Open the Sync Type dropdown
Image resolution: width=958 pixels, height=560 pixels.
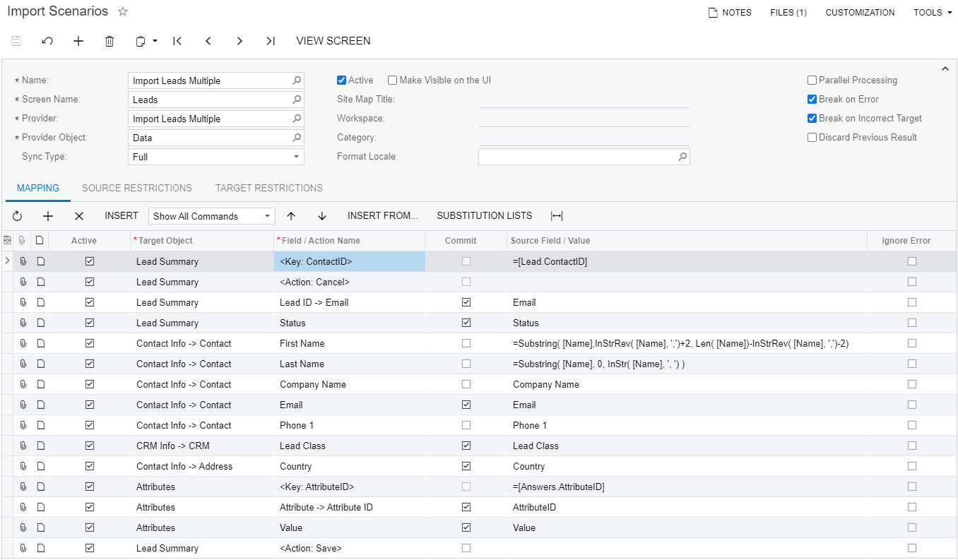click(x=297, y=155)
